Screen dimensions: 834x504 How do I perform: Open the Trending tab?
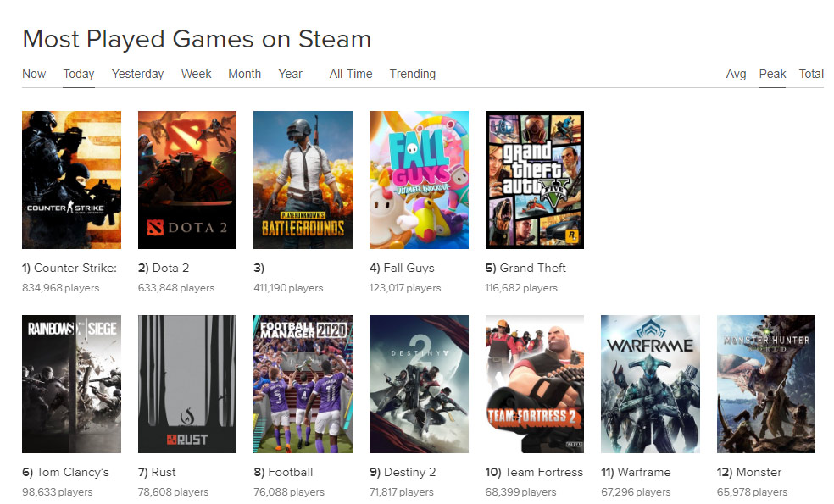[x=413, y=74]
